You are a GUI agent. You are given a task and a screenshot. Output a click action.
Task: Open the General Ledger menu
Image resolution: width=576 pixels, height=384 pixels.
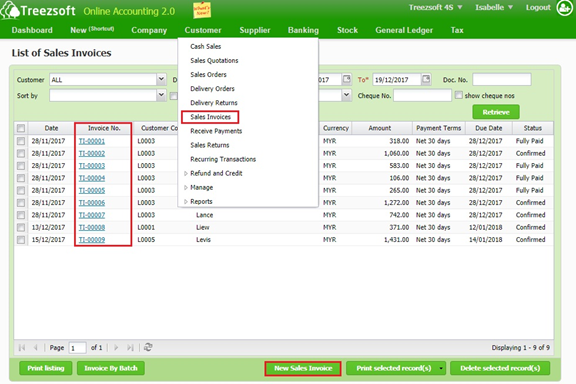(x=404, y=30)
